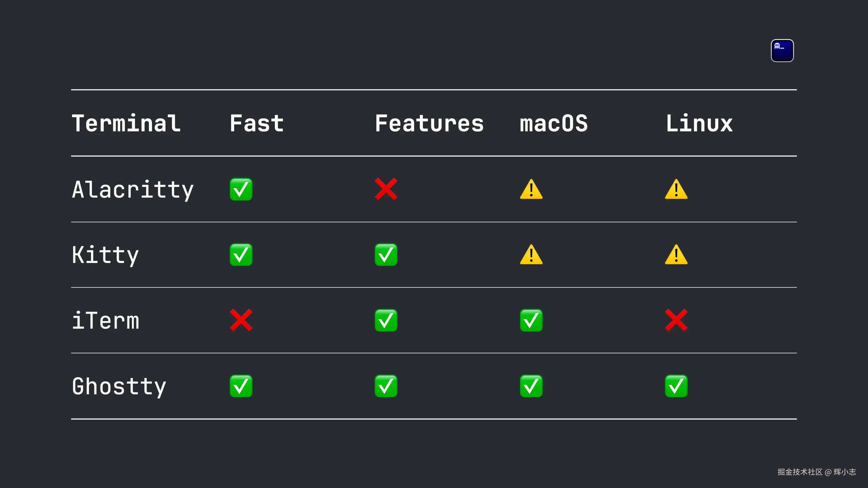Image resolution: width=868 pixels, height=488 pixels.
Task: Click iTerm's red cross under Linux
Action: click(676, 320)
